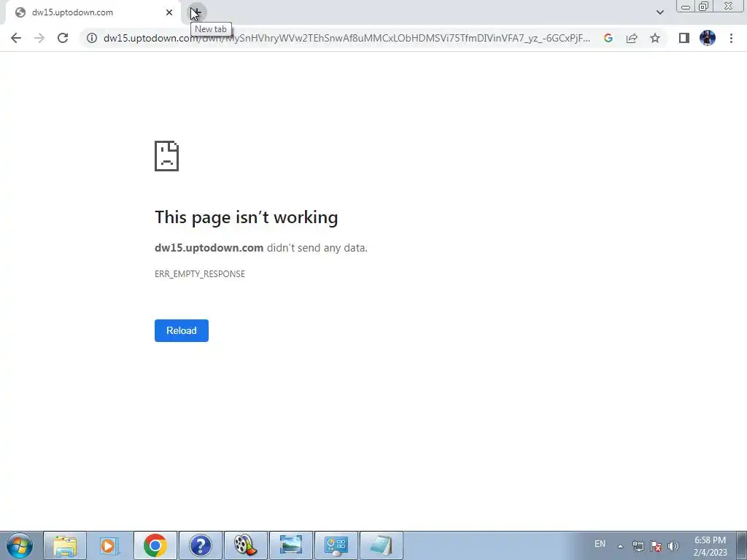Click the forward navigation arrow

(x=39, y=38)
